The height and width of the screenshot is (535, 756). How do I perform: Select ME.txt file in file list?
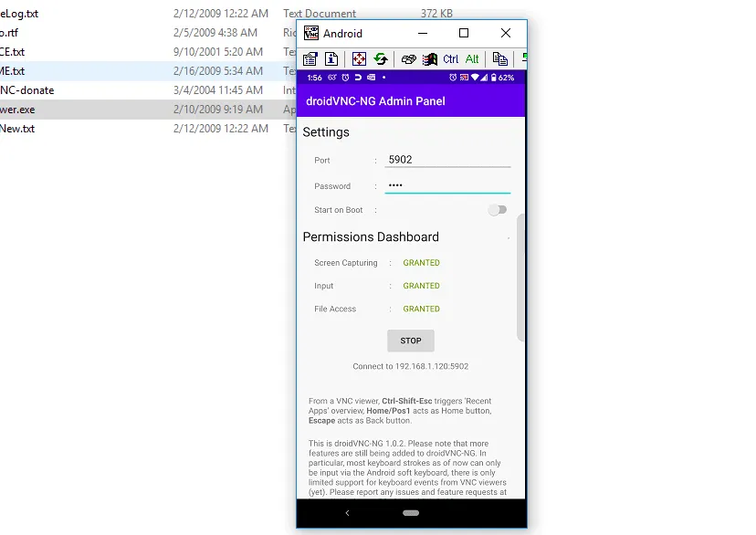click(x=13, y=71)
